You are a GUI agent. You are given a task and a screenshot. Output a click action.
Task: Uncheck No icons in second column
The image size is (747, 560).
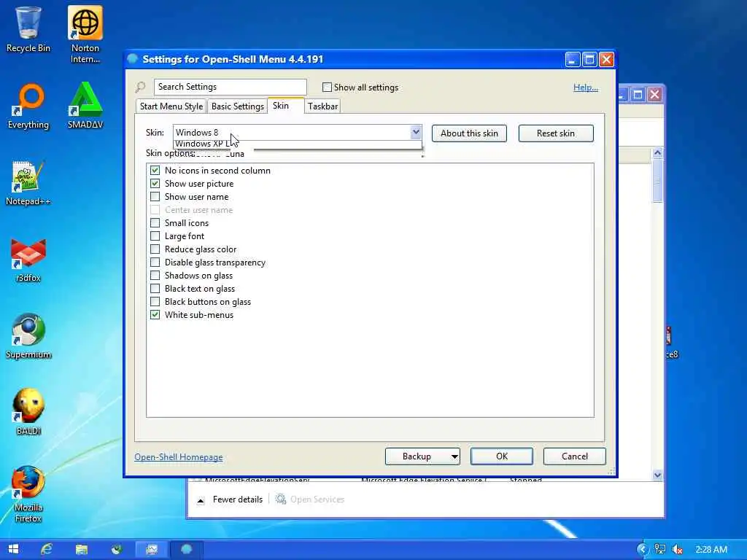coord(155,171)
